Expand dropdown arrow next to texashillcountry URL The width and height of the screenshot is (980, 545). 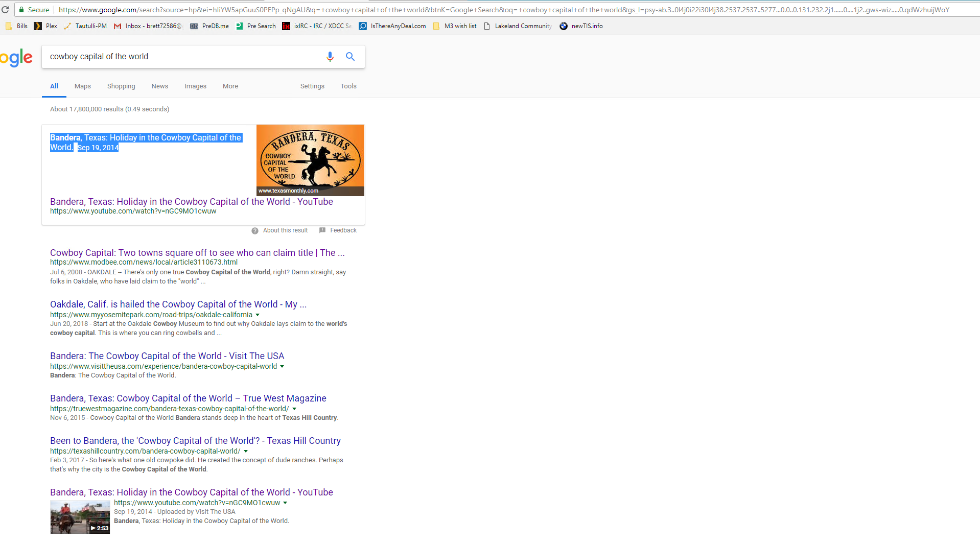tap(246, 452)
